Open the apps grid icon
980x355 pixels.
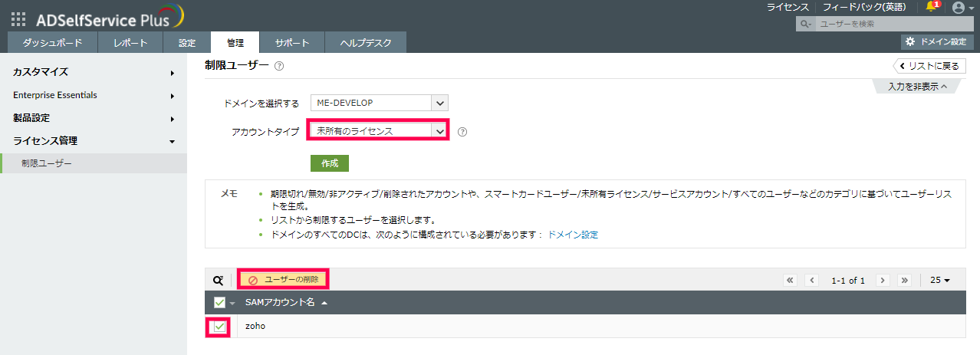[x=18, y=19]
